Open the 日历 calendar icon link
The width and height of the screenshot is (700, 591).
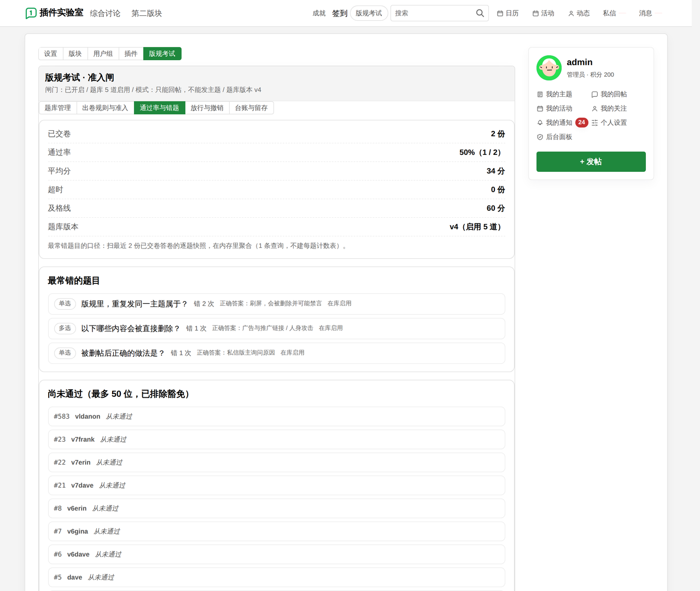click(507, 13)
